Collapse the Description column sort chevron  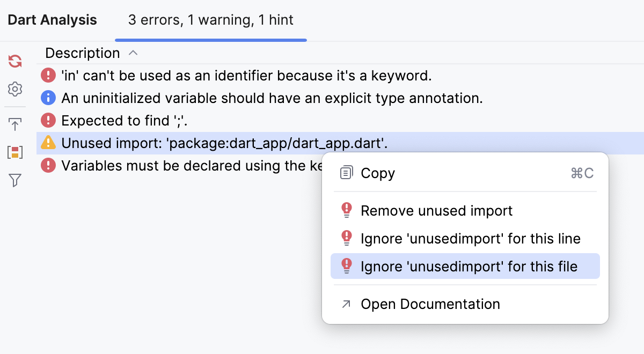point(133,53)
